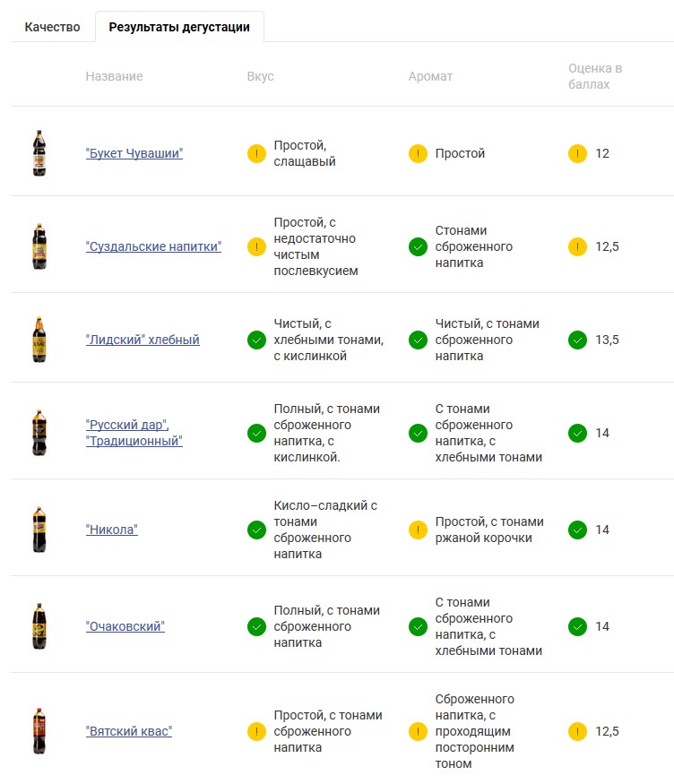Click green check by "хлебными тонами, с кислинкой"
Image resolution: width=674 pixels, height=784 pixels.
256,340
